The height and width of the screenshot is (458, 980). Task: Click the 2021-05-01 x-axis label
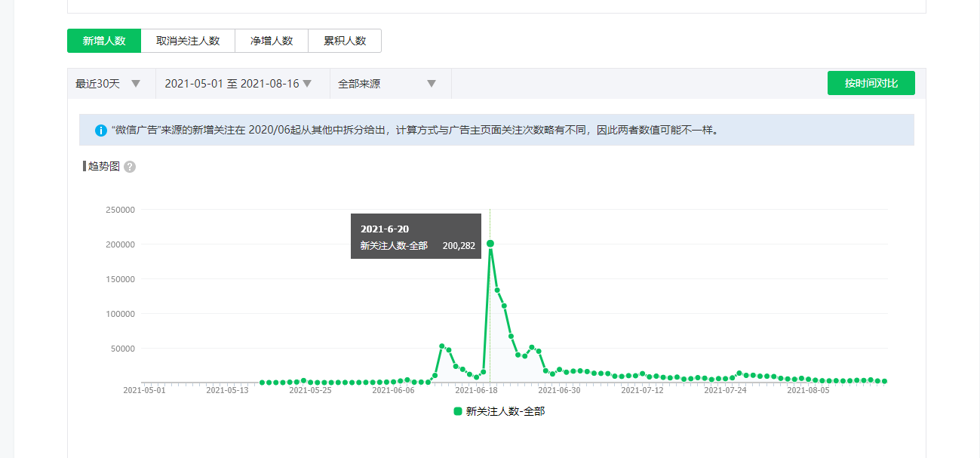tap(144, 391)
